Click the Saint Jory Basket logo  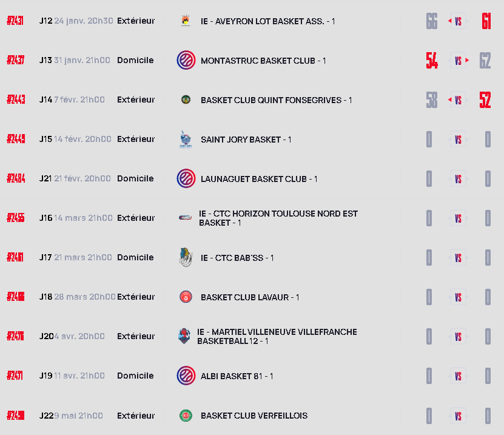point(186,140)
